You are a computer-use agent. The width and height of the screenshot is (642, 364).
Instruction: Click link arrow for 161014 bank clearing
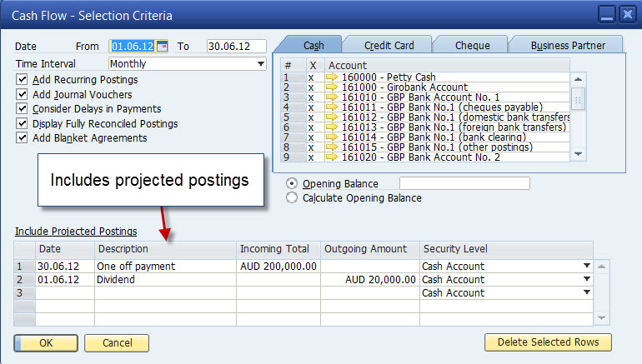332,137
